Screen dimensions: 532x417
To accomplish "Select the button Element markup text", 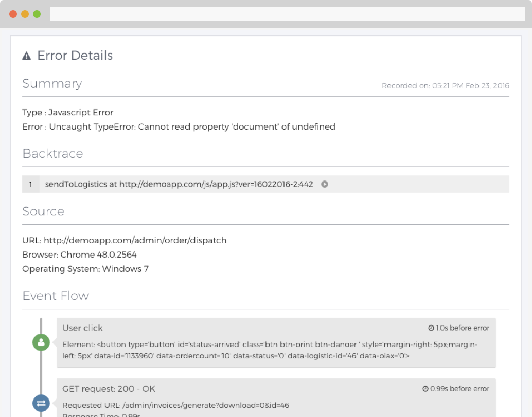I will coord(270,350).
